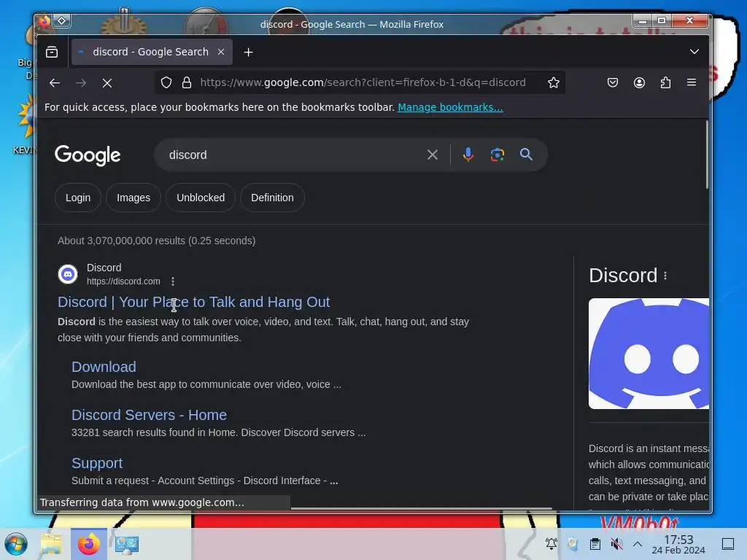Open the Manage bookmarks link

[x=450, y=107]
